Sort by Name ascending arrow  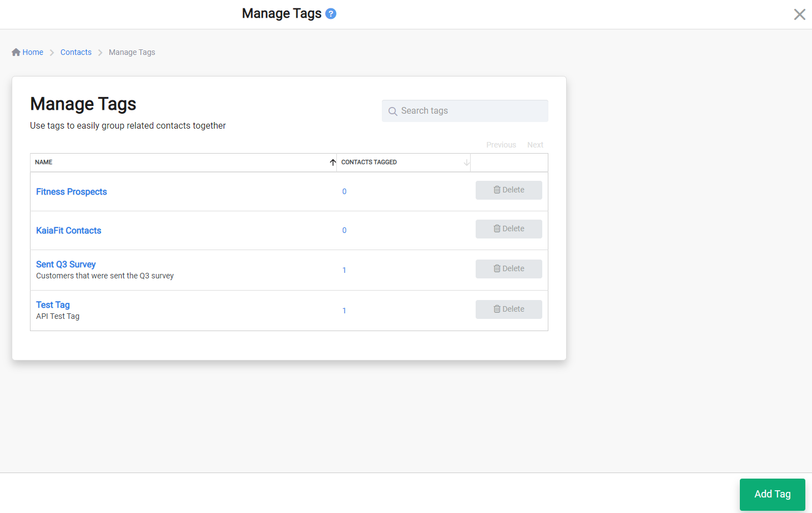tap(333, 162)
